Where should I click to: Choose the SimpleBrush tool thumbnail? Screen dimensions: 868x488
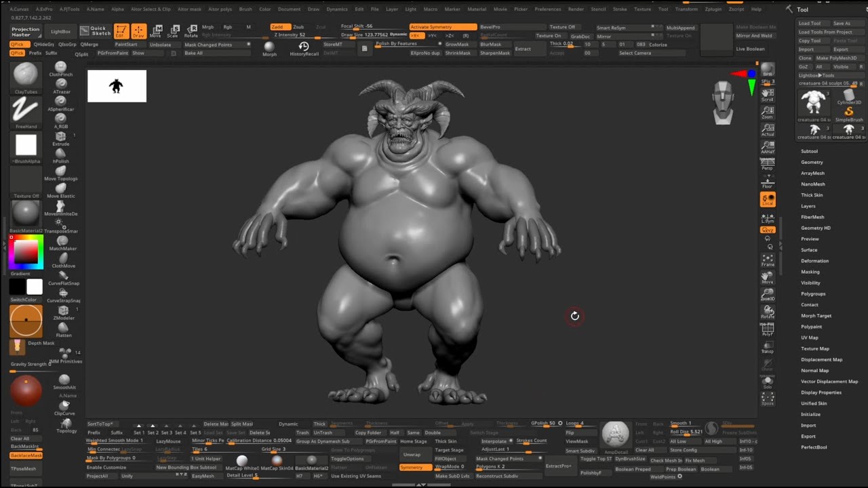click(849, 113)
